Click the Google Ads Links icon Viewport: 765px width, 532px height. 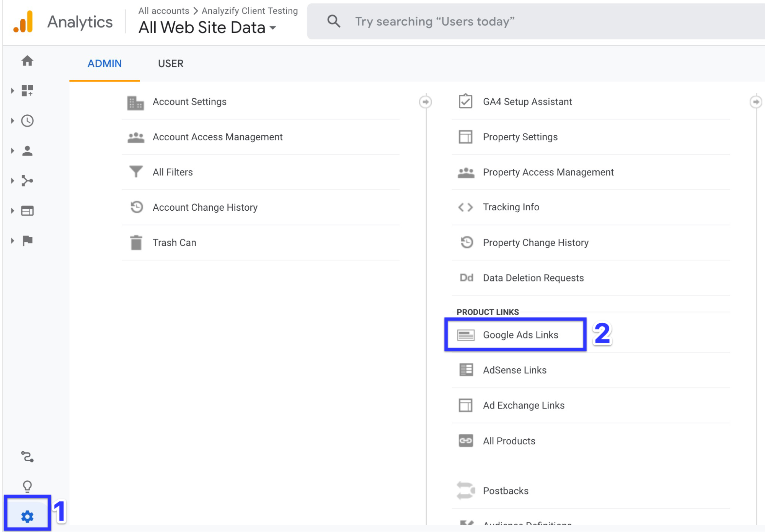pos(466,335)
